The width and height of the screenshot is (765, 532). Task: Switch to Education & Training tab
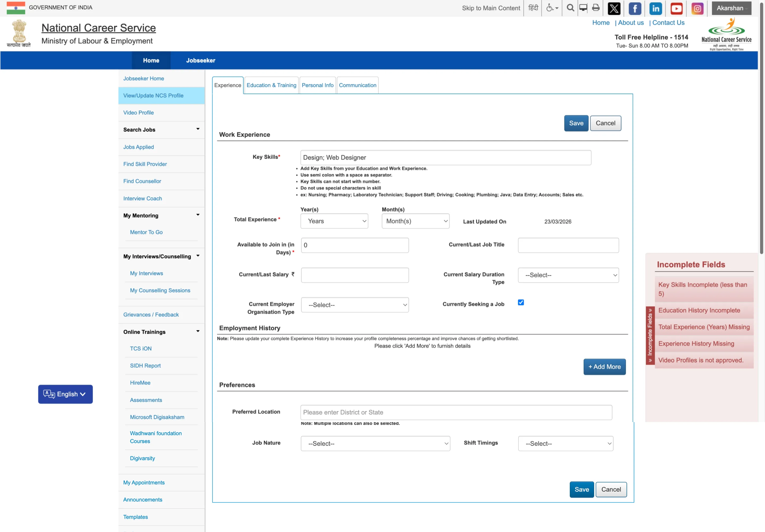(x=271, y=85)
